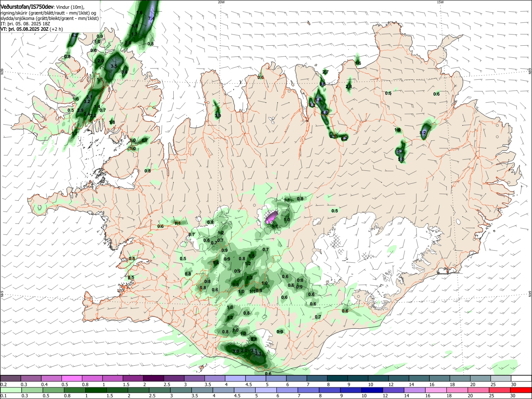Click the 15W longitude label

click(440, 2)
